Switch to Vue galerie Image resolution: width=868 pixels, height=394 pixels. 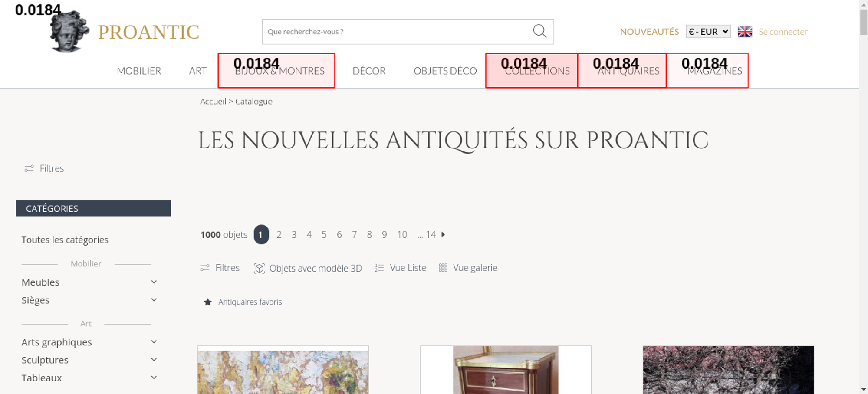point(475,268)
